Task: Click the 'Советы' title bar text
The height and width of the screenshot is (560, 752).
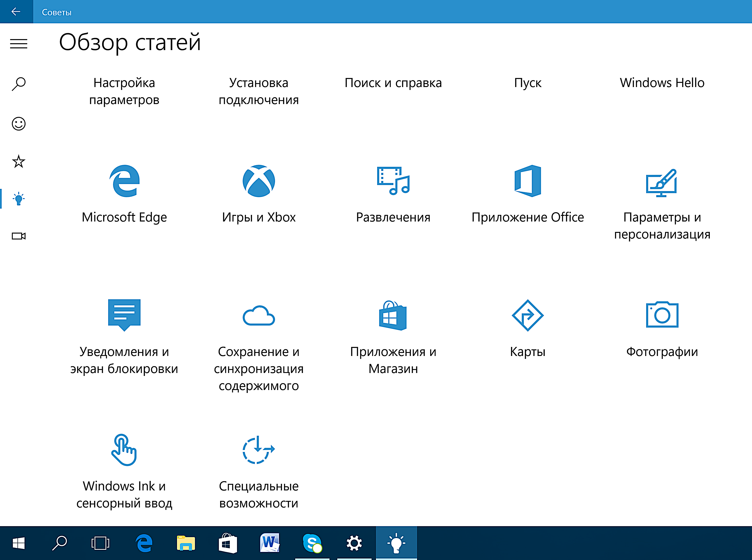Action: 57,12
